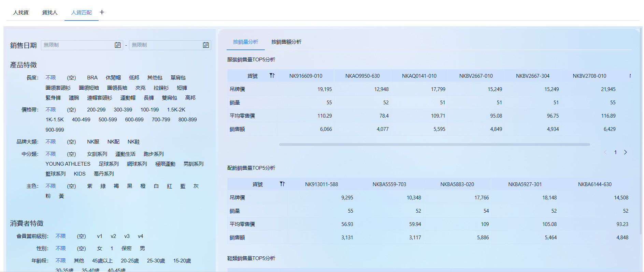Filter 長度 by 圓領套頭衫
The height and width of the screenshot is (272, 644).
pyautogui.click(x=58, y=88)
